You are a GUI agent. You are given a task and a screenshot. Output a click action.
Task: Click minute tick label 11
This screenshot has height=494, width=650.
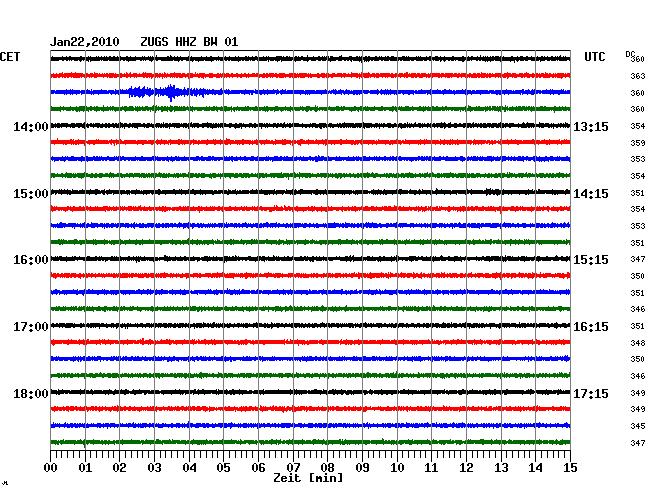tap(431, 468)
